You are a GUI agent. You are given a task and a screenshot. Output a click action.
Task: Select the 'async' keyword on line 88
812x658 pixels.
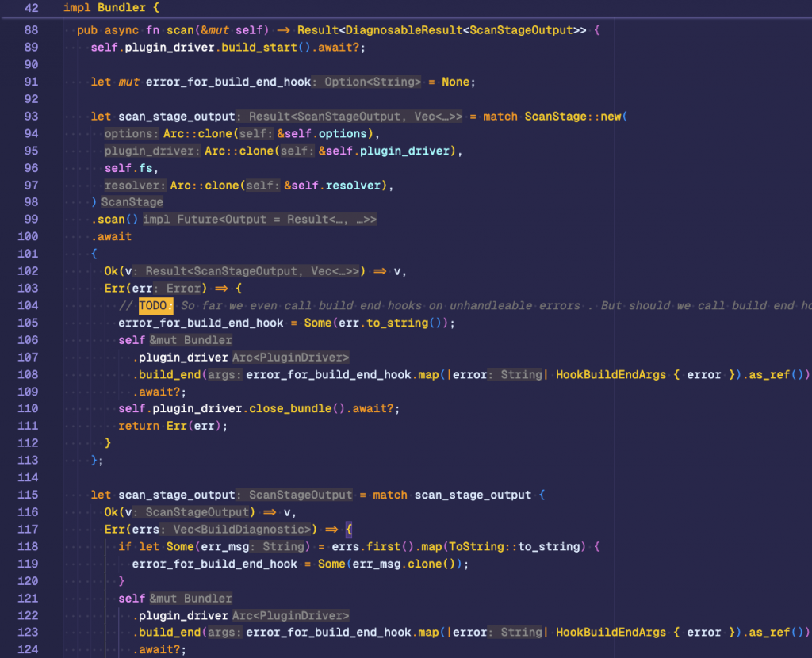[x=121, y=30]
